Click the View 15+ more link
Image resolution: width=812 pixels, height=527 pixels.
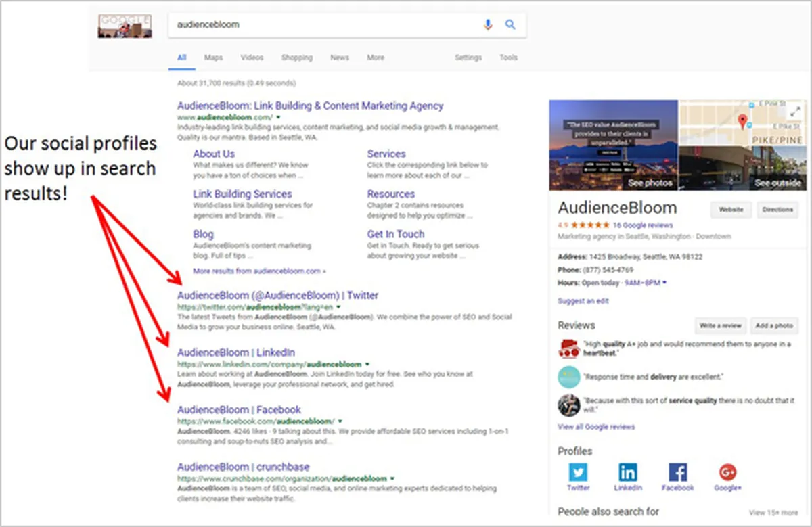773,513
